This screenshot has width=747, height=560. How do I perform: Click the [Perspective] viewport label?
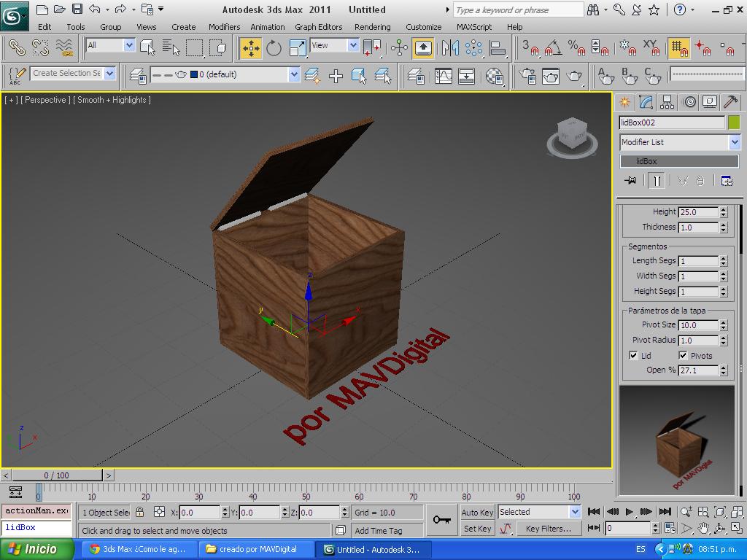click(45, 100)
